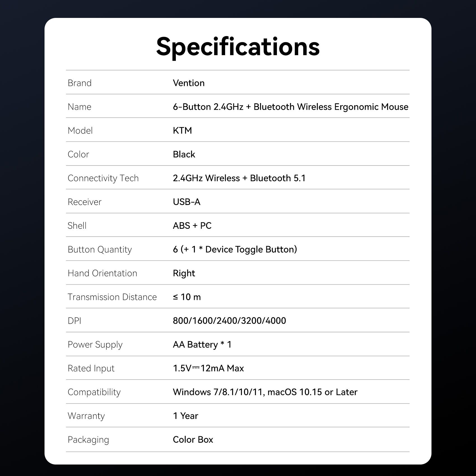Select the 1 Year warranty value
This screenshot has height=476, width=476.
click(185, 416)
